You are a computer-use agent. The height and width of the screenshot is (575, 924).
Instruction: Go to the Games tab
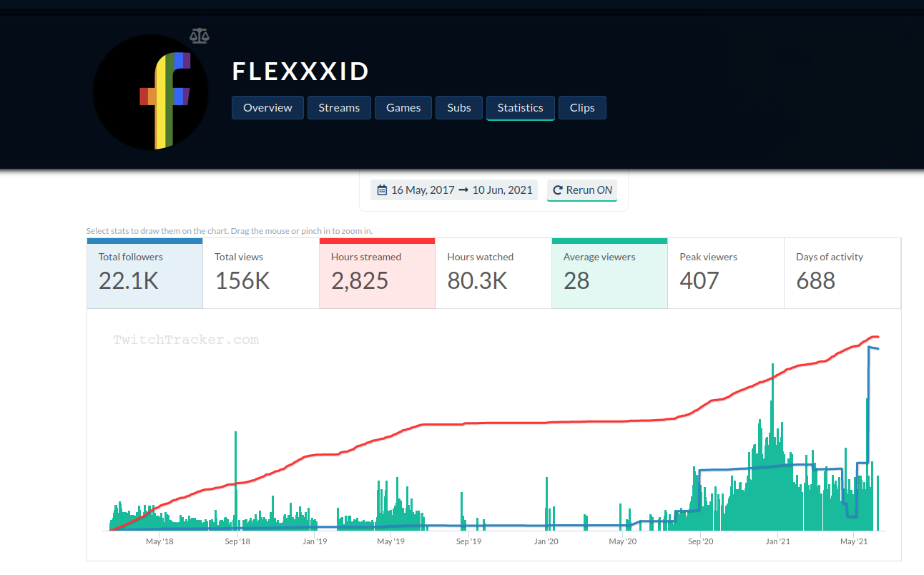click(403, 108)
